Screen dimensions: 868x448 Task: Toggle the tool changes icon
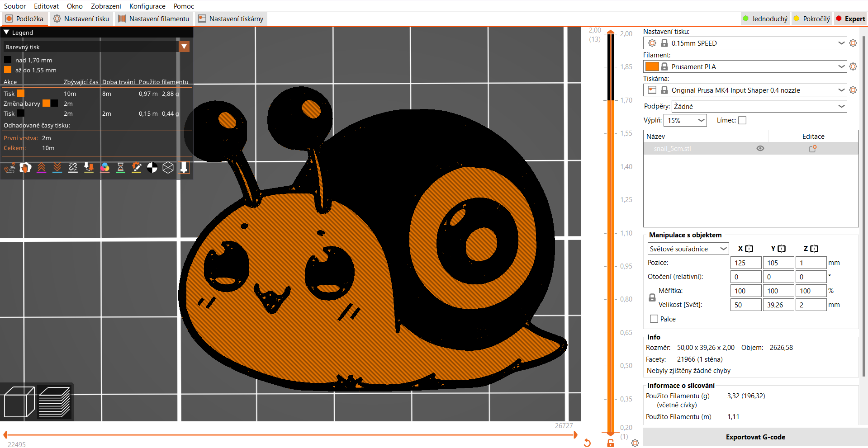click(x=89, y=168)
